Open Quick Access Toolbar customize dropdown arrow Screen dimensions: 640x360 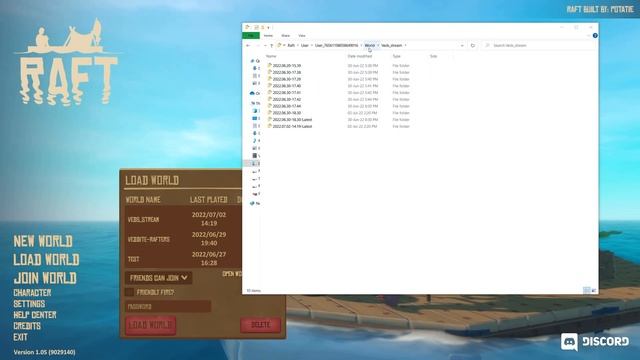coord(269,27)
